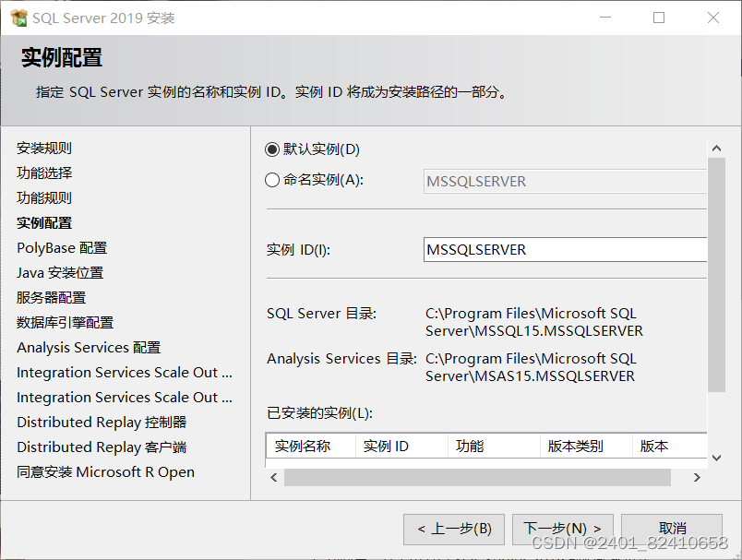
Task: Click Distributed Replay 控制器 step
Action: (x=102, y=423)
